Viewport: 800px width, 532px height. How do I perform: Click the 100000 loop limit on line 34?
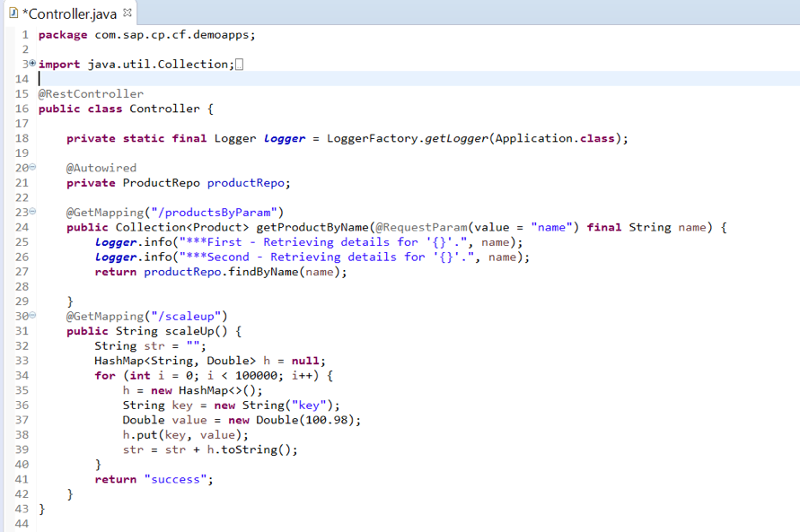click(256, 376)
